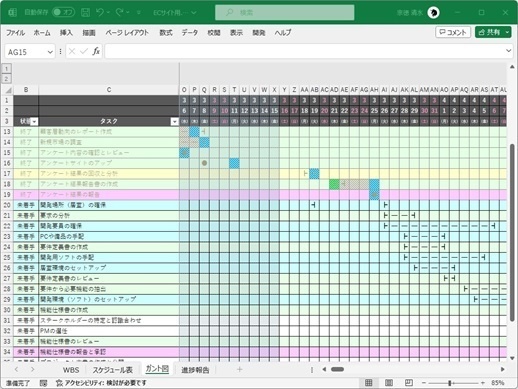Click the Insert Function fx icon
Screen dimensions: 518x389
[x=96, y=51]
